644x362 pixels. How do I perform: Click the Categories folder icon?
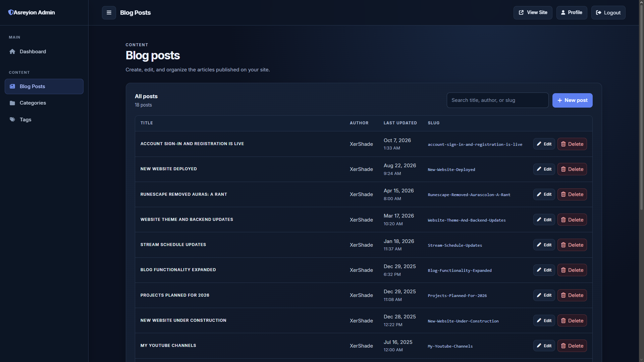12,103
